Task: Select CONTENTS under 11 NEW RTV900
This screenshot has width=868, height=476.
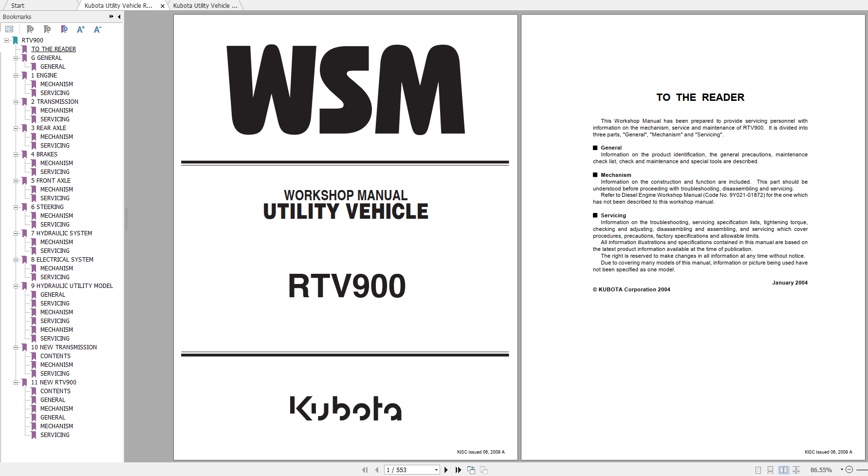Action: pos(55,391)
